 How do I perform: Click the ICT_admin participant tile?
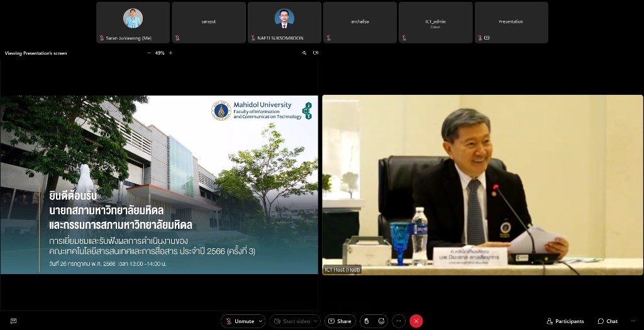(x=435, y=23)
